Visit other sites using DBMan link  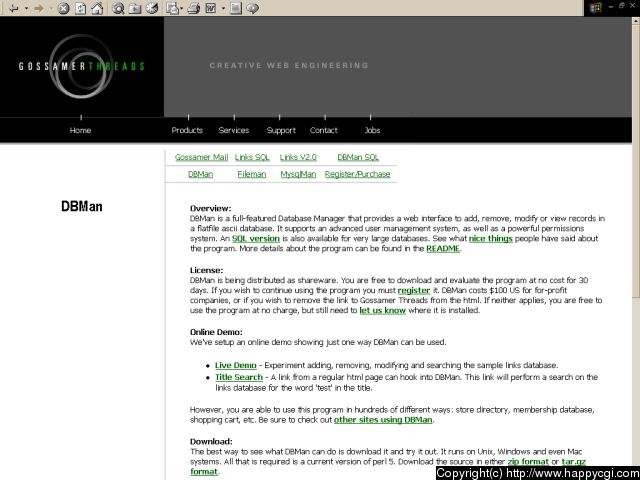(x=383, y=420)
